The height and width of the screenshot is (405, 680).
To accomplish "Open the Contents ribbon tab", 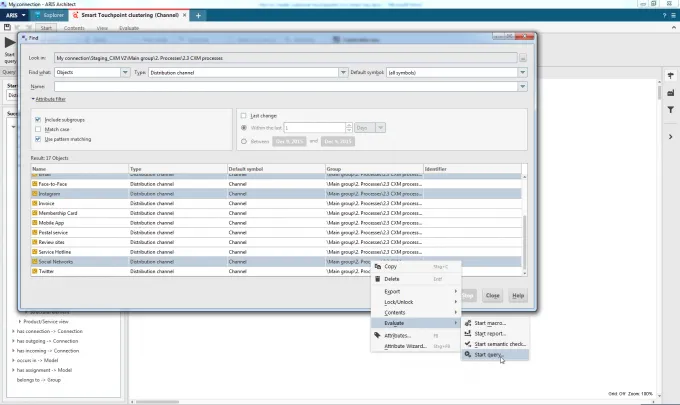I will click(x=74, y=28).
